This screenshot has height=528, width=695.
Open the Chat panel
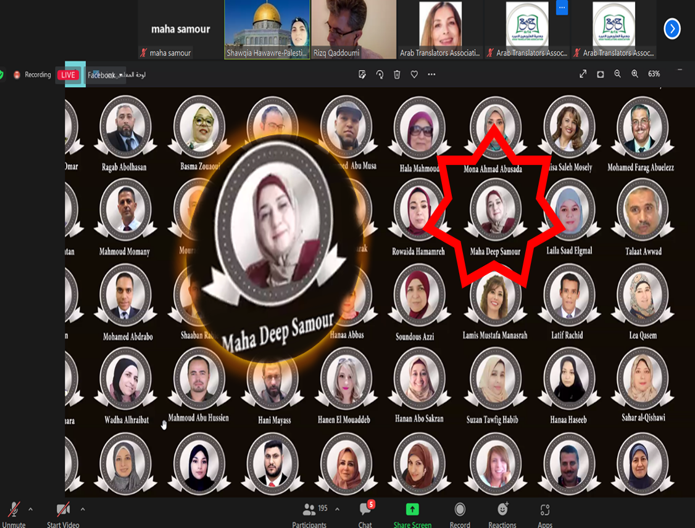click(x=365, y=511)
